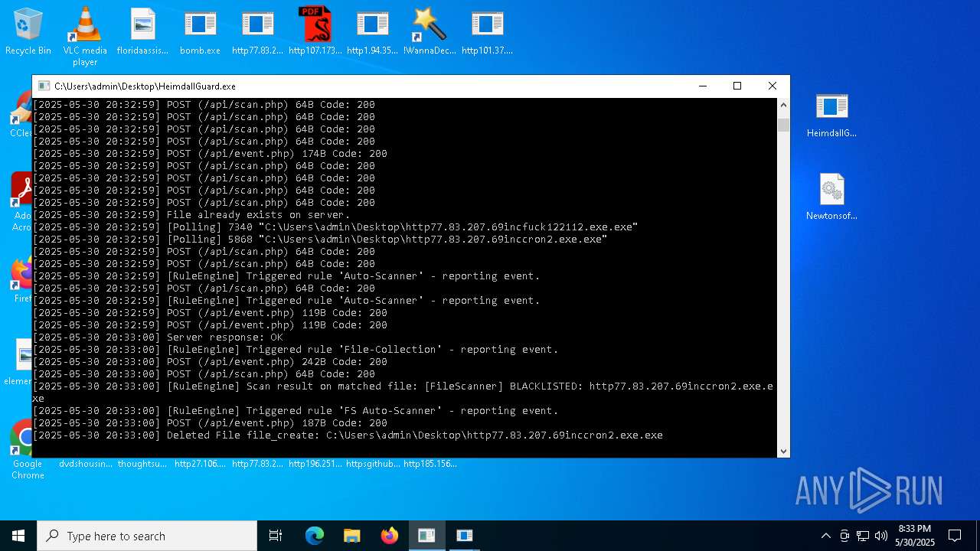
Task: Open the Windows Start menu
Action: [x=18, y=536]
